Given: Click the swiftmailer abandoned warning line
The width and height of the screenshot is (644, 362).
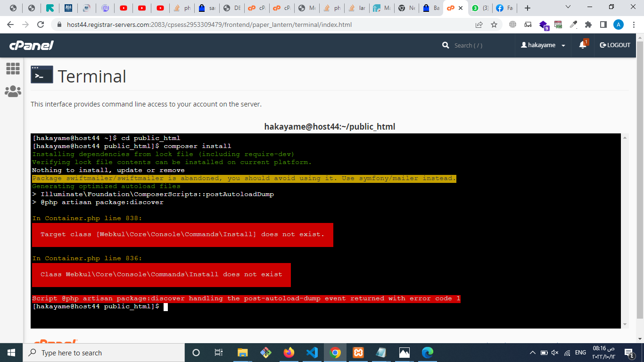Looking at the screenshot, I should [244, 178].
